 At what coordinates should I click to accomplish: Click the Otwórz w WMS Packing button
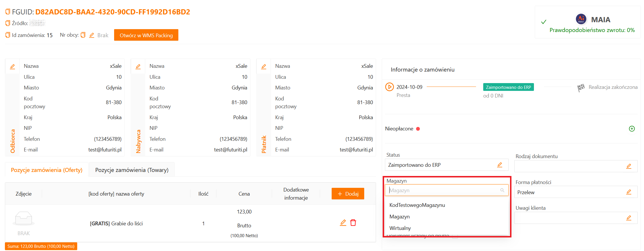tap(146, 35)
